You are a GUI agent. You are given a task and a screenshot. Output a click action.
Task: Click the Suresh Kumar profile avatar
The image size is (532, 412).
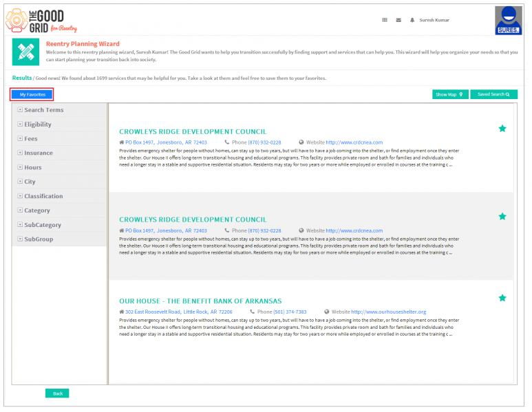[508, 21]
